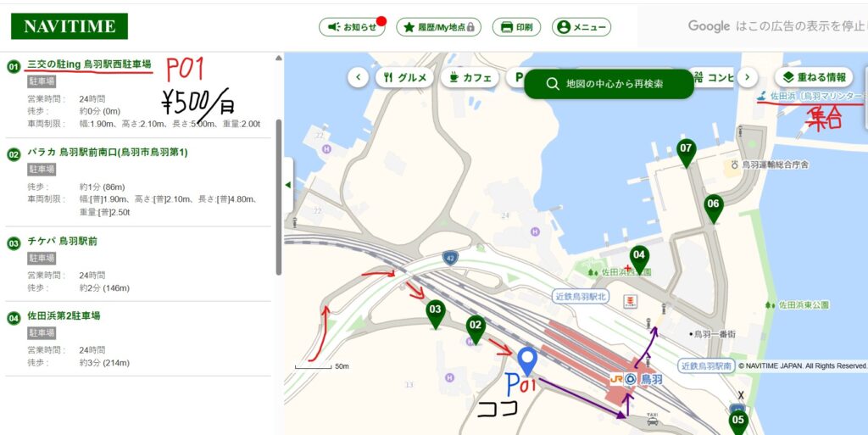The height and width of the screenshot is (435, 868).
Task: Toggle the カフェ category filter
Action: point(470,77)
